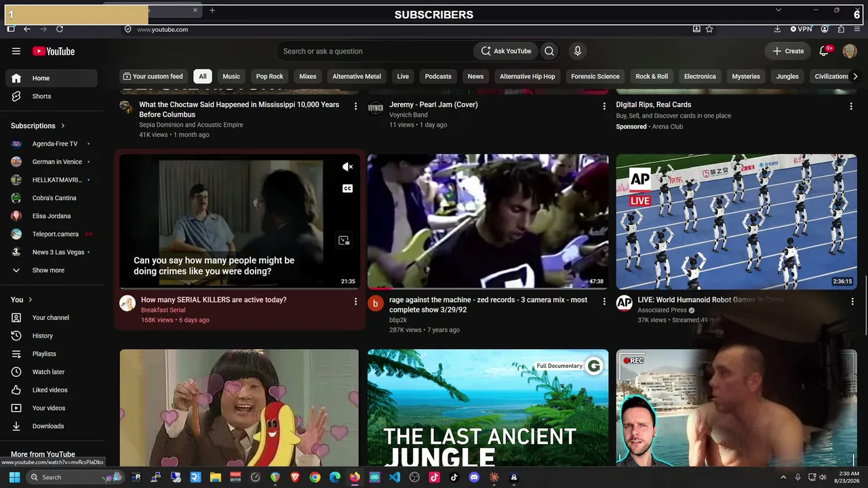Open options for World Humanoid Robot Games video
The height and width of the screenshot is (488, 868).
coord(852,302)
